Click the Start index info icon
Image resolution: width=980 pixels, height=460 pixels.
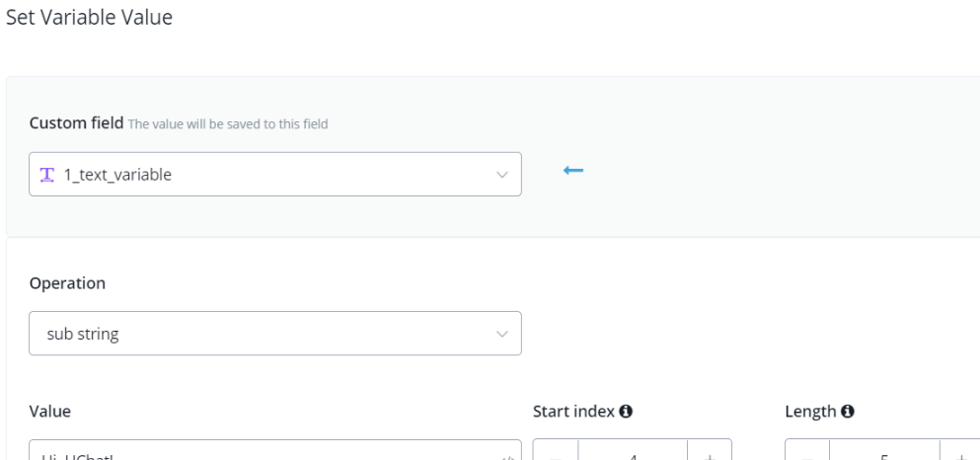click(x=626, y=412)
